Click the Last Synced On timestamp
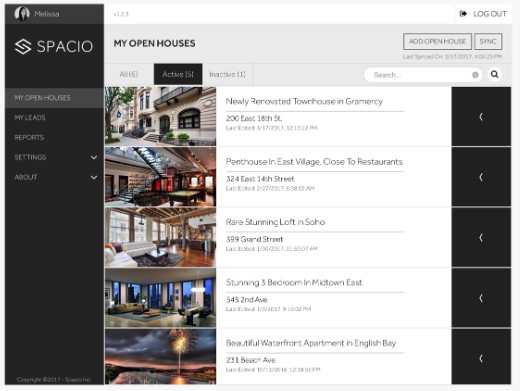Screen dimensions: 520x391 452,57
